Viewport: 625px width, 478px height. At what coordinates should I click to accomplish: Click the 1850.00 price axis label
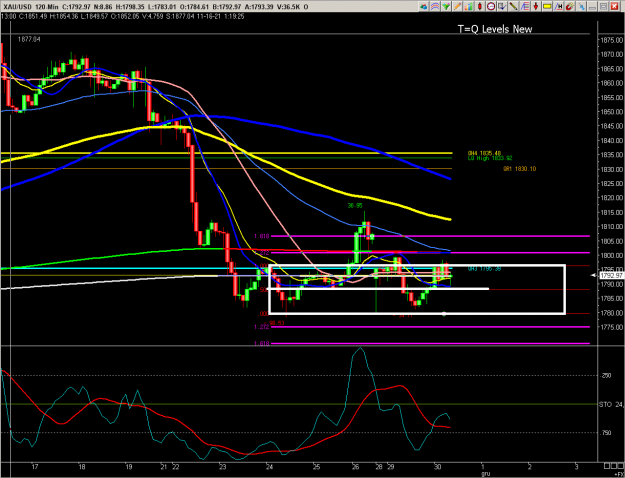point(611,112)
